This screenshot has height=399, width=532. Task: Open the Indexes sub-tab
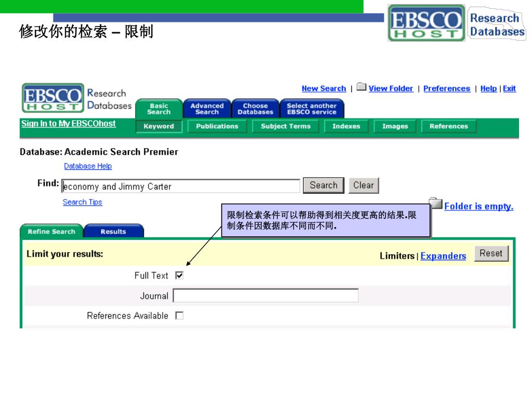pyautogui.click(x=346, y=126)
